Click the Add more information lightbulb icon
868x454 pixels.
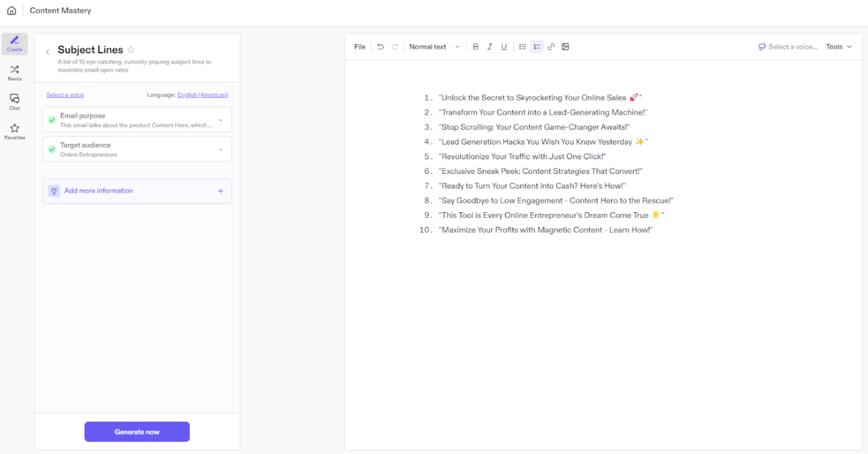click(x=55, y=191)
